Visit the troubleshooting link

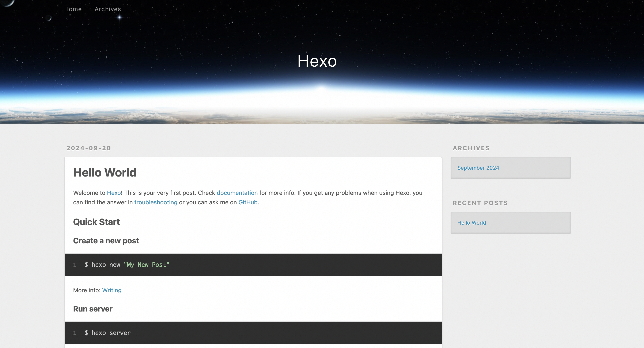[x=155, y=202]
